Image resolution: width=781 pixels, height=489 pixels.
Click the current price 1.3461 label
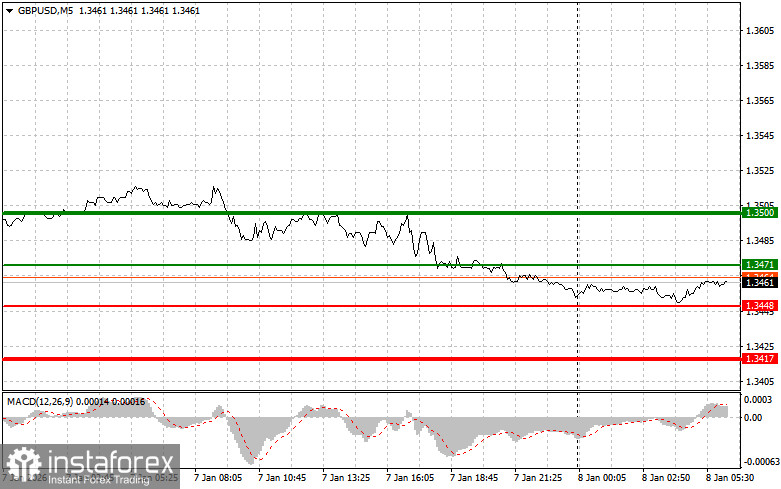pos(760,282)
